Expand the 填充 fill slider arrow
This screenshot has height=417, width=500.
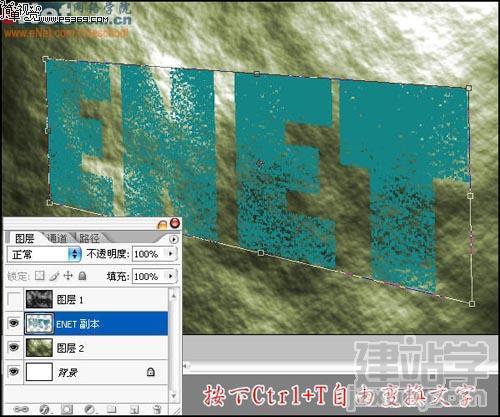coord(171,276)
